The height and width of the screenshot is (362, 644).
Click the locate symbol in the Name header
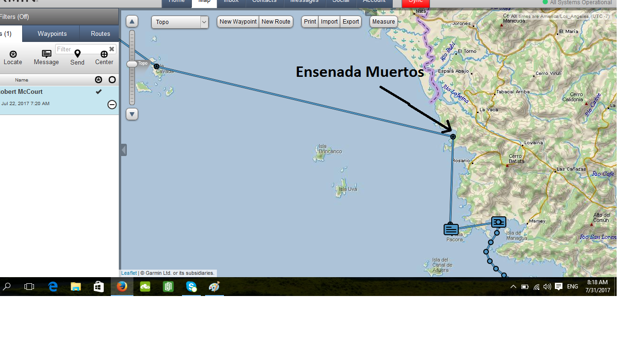point(99,80)
